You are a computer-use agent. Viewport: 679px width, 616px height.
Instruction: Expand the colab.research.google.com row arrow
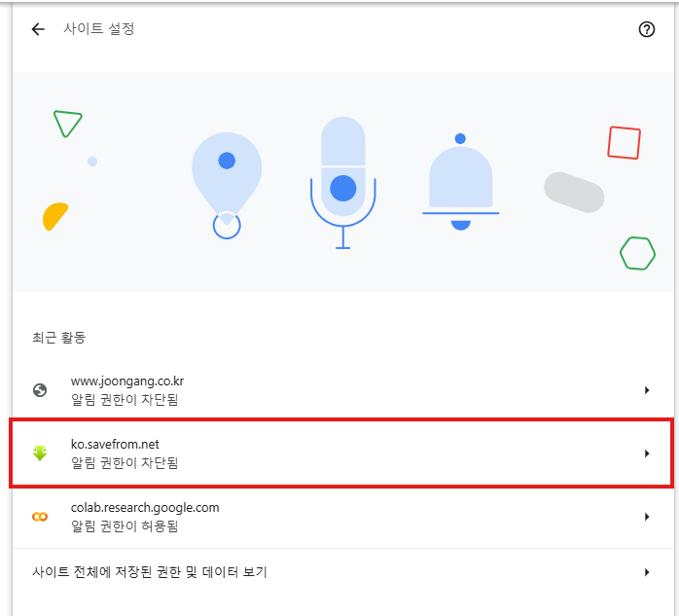coord(646,517)
